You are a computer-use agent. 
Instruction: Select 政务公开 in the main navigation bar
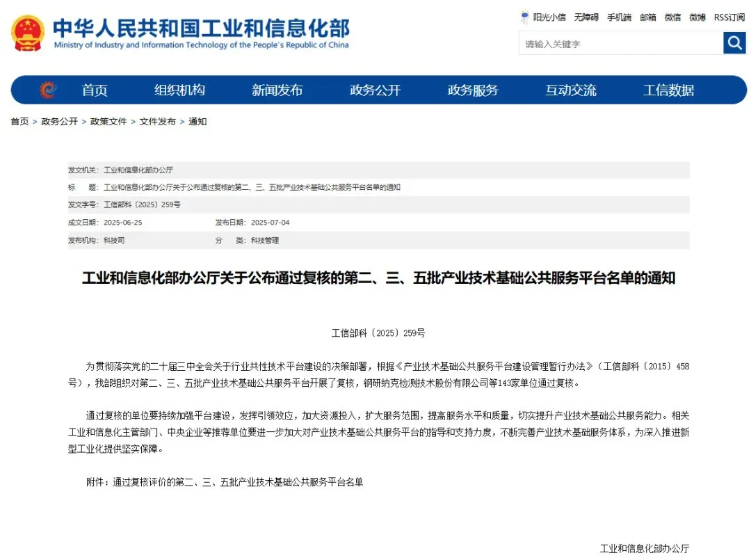pos(375,90)
